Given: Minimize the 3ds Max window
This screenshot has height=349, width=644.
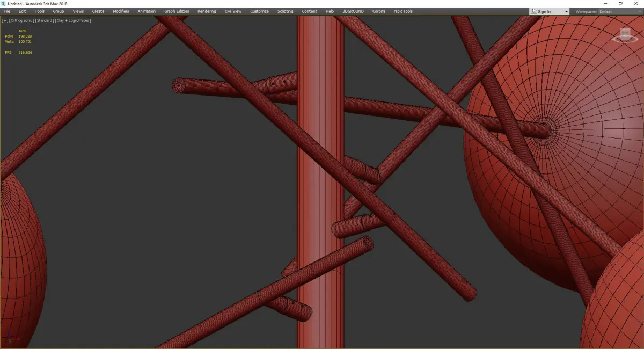Looking at the screenshot, I should pyautogui.click(x=606, y=4).
